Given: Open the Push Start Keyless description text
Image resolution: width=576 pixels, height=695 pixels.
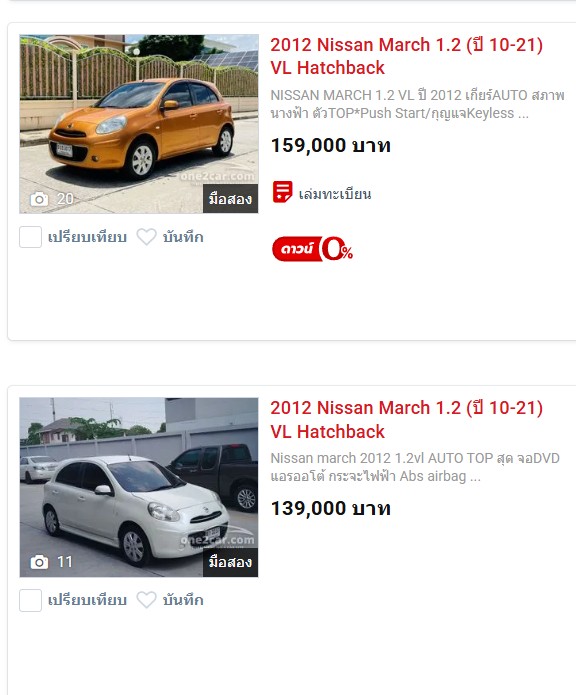Looking at the screenshot, I should point(417,104).
